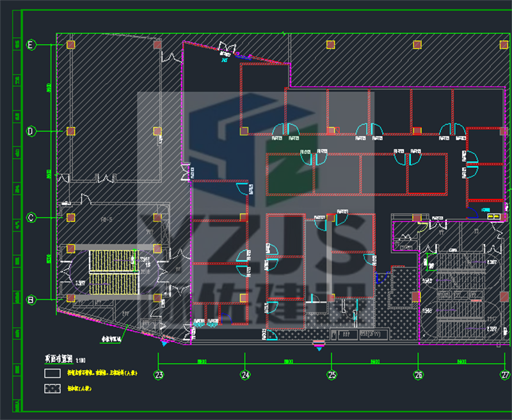Select the structural column at axis D-23

(71, 131)
